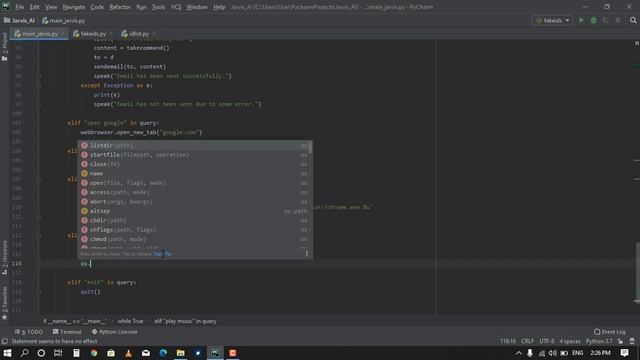Select open(file, flags, mode) completion suggestion
640x360 pixels.
194,183
